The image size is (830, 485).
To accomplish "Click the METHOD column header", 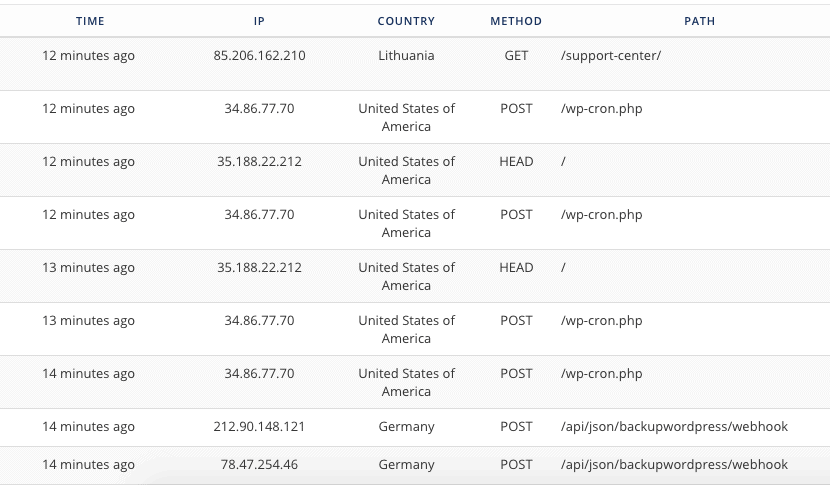I will click(516, 21).
